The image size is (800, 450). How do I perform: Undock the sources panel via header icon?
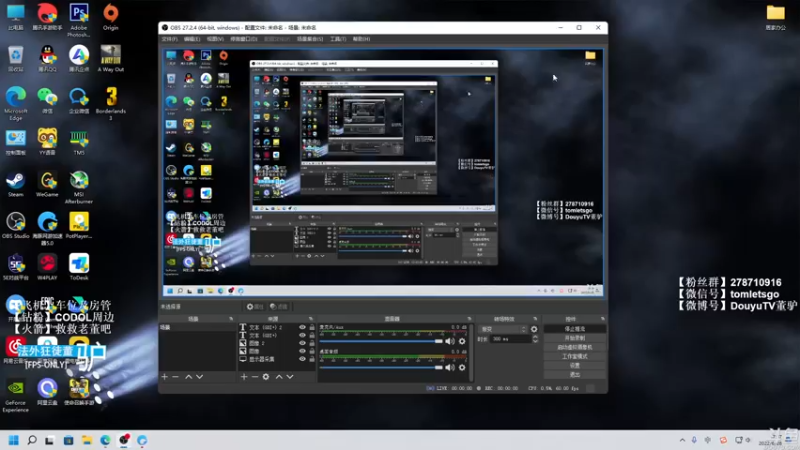(312, 319)
